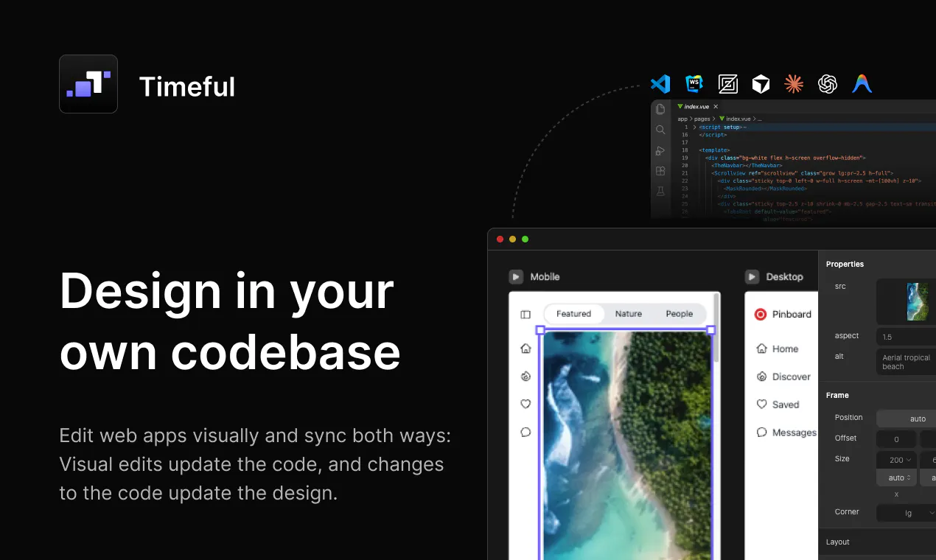Viewport: 936px width, 560px height.
Task: Open the Extensions icon in editor sidebar
Action: click(x=660, y=171)
